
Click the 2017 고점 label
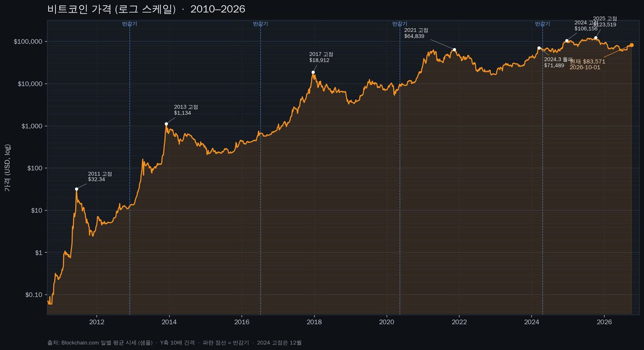coord(321,55)
